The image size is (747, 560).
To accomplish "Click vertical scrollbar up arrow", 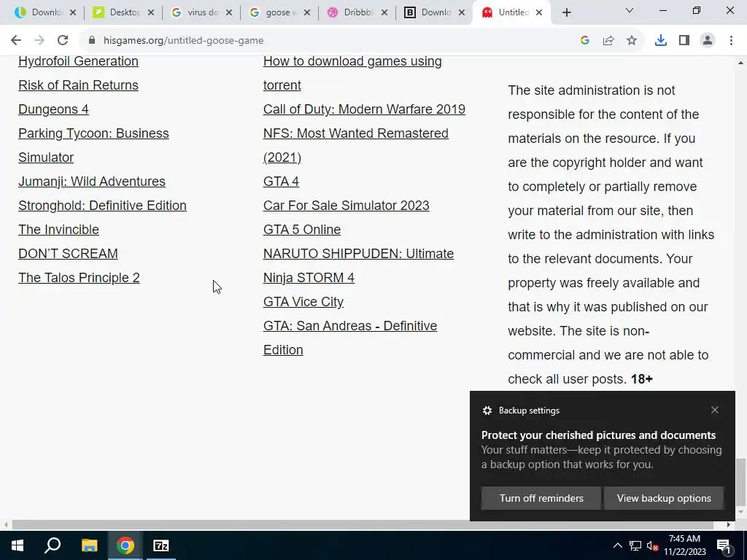I will pos(740,63).
